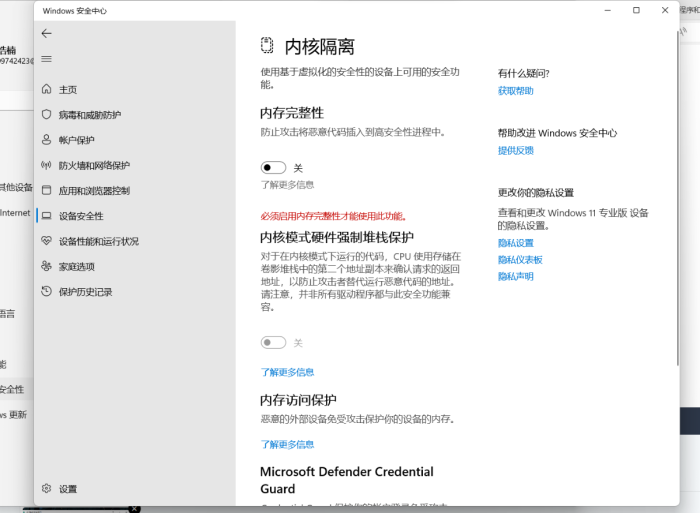
Task: Click the 应用和浏览器控制 window icon
Action: click(x=46, y=190)
